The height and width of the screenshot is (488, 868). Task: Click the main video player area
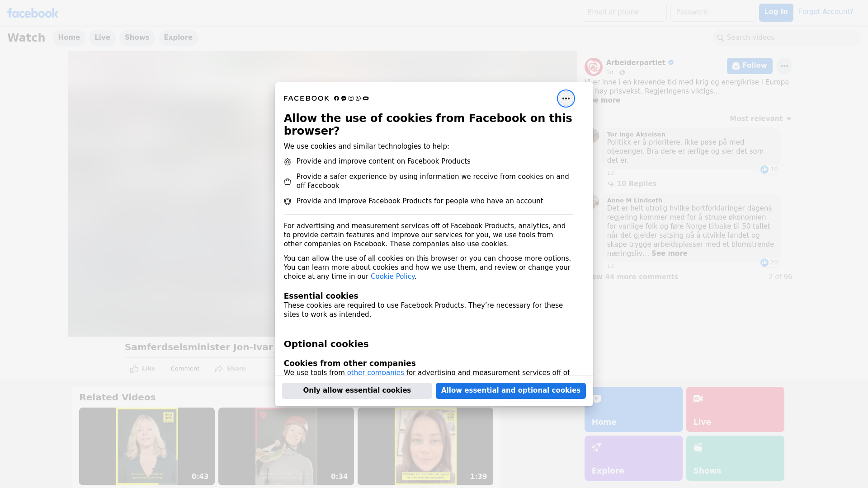(x=171, y=193)
